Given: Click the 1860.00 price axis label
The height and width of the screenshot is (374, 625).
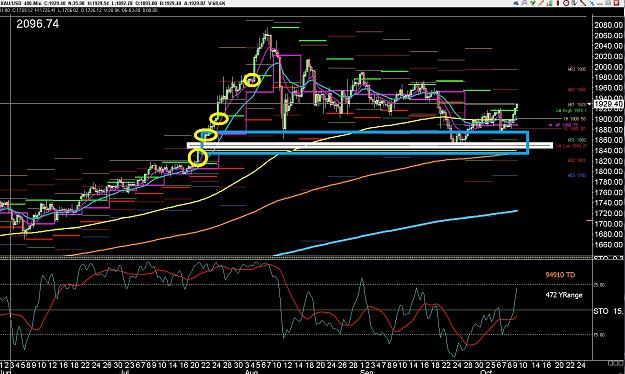Looking at the screenshot, I should 608,140.
